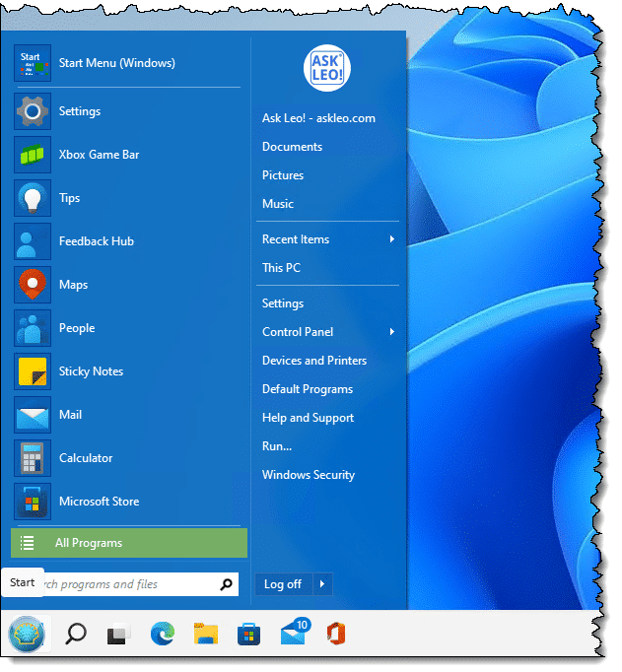Click Run... entry
The height and width of the screenshot is (672, 622).
(x=277, y=446)
